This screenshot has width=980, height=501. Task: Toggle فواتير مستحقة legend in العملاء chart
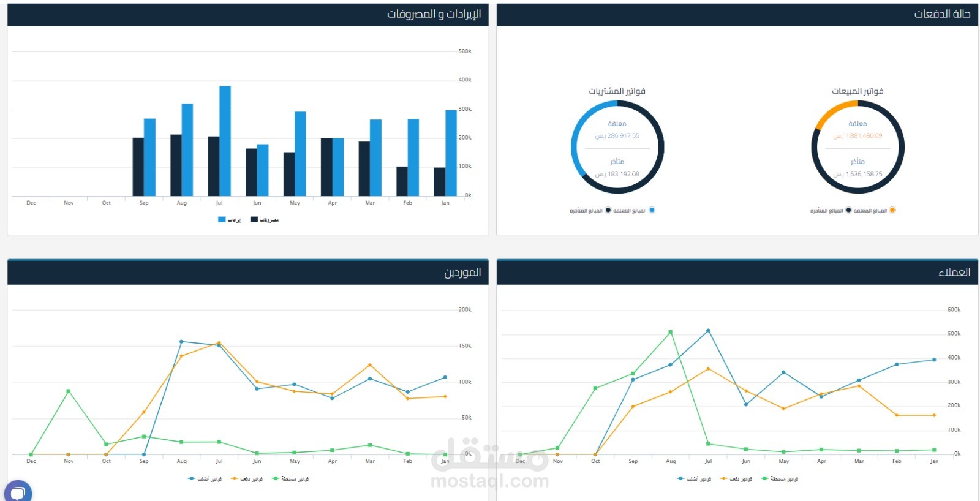click(x=780, y=479)
